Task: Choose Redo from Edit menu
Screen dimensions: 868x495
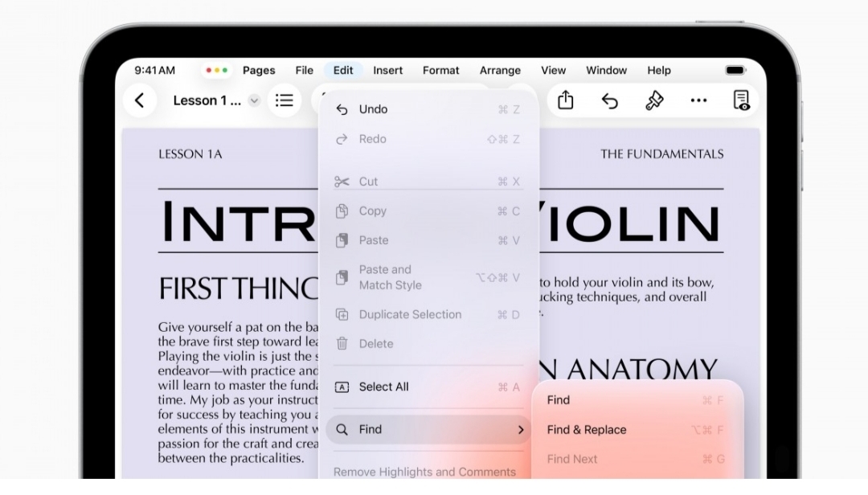Action: click(428, 139)
